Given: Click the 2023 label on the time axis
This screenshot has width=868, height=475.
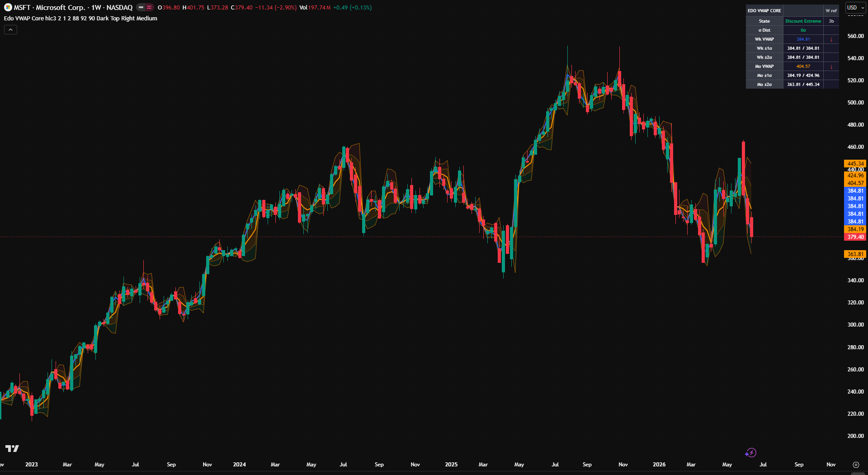Looking at the screenshot, I should coord(32,465).
